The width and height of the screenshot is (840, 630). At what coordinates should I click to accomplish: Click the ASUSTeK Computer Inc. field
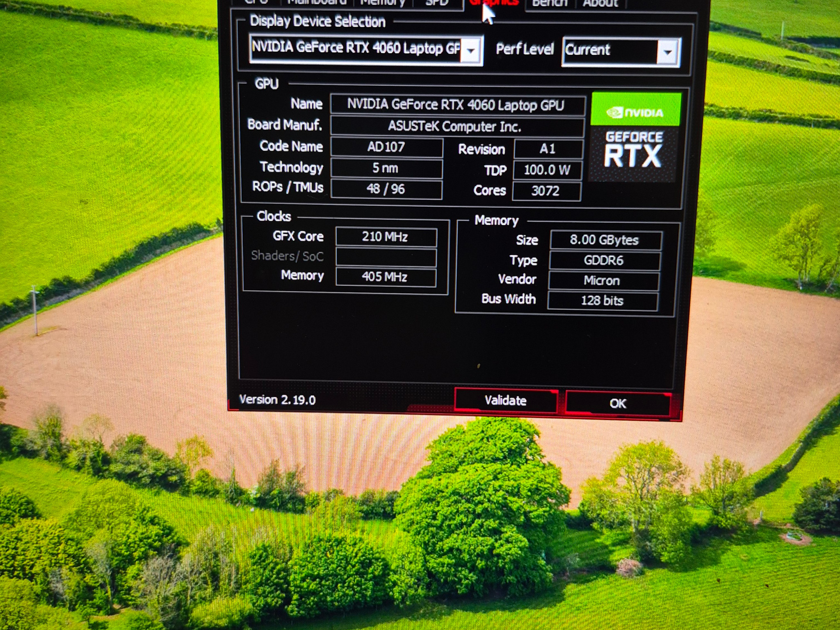pyautogui.click(x=456, y=126)
